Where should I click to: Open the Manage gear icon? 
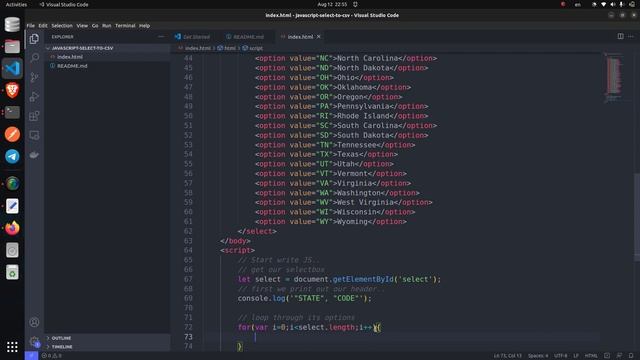tap(34, 341)
